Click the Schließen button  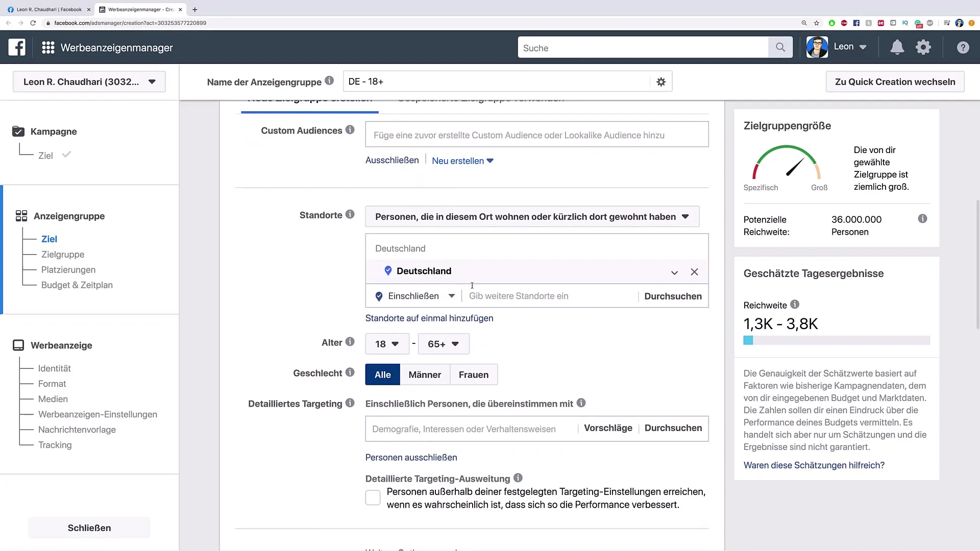pos(89,528)
